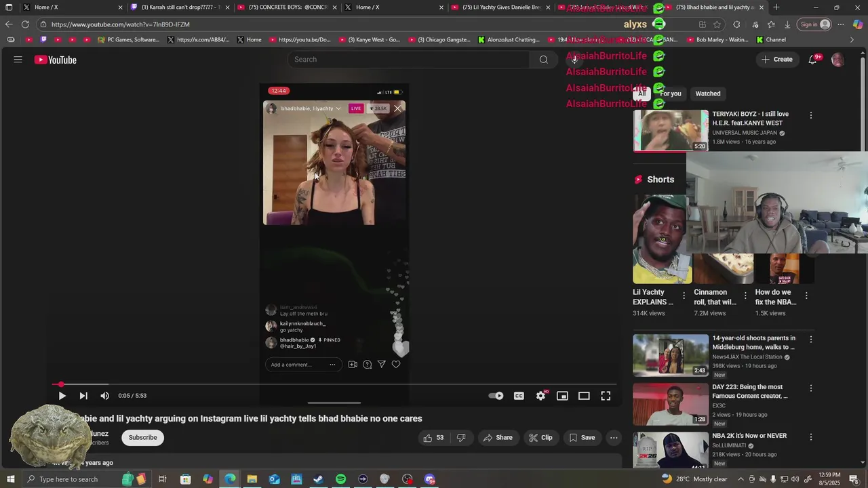Switch to 'Lil Yachty Gives Danielle' tab
Screen dimensions: 868x488
(x=500, y=7)
